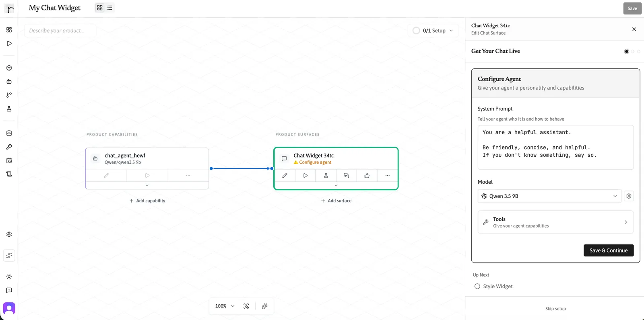Image resolution: width=644 pixels, height=320 pixels.
Task: Click the Skip setup link
Action: (x=555, y=309)
